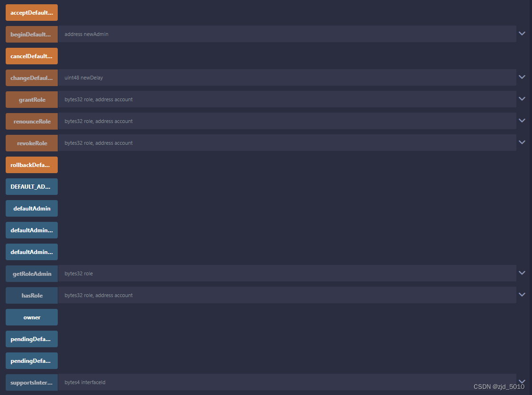Screen dimensions: 532x395
Task: Click the getRoleAdmin button
Action: pyautogui.click(x=32, y=273)
